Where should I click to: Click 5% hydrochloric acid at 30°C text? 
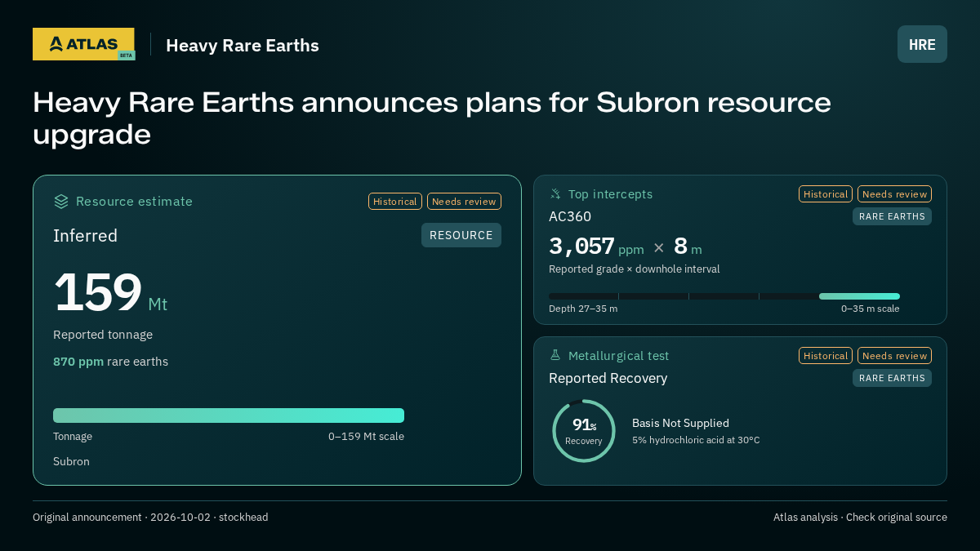coord(696,440)
